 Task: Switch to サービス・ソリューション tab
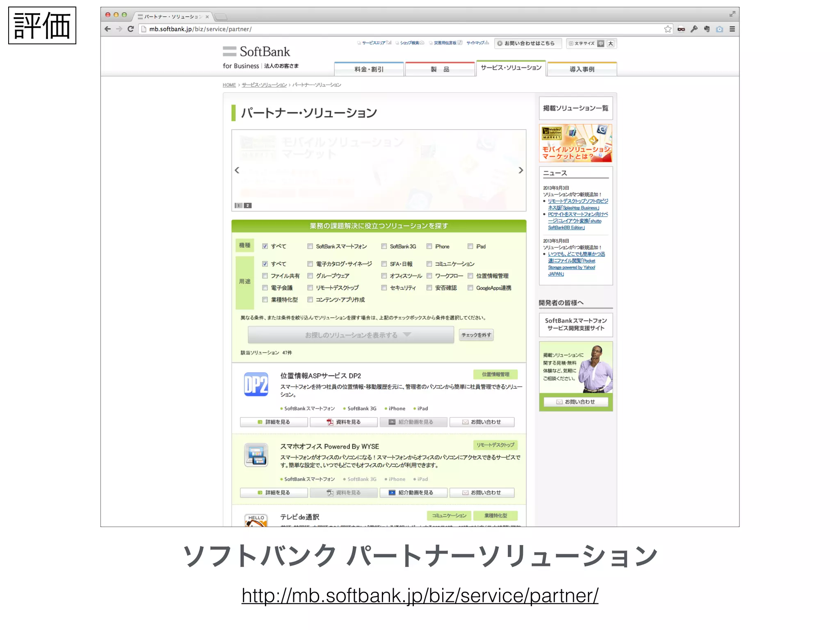click(x=511, y=68)
